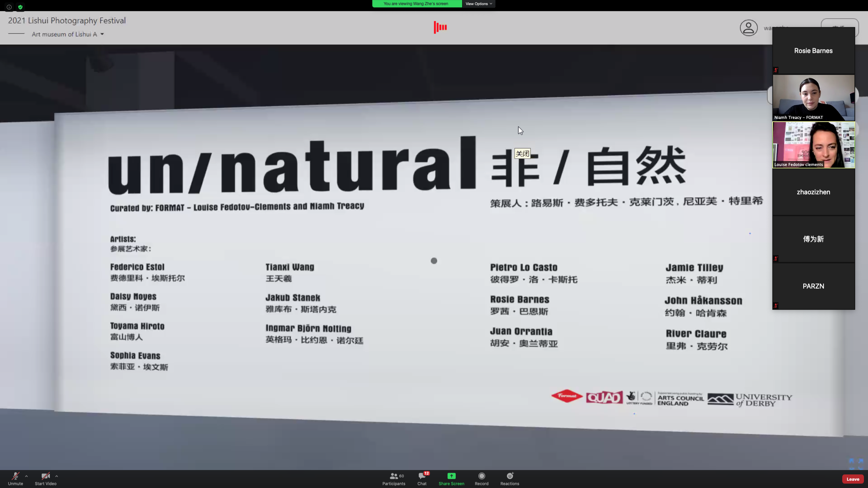Image resolution: width=868 pixels, height=488 pixels.
Task: Click the gray hotspot dot on wall
Action: [434, 261]
